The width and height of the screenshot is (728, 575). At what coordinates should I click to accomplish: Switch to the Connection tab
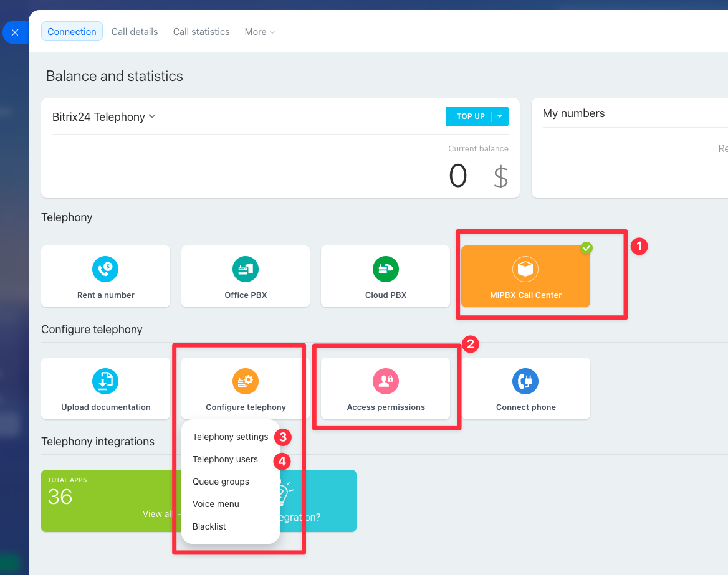click(x=72, y=32)
